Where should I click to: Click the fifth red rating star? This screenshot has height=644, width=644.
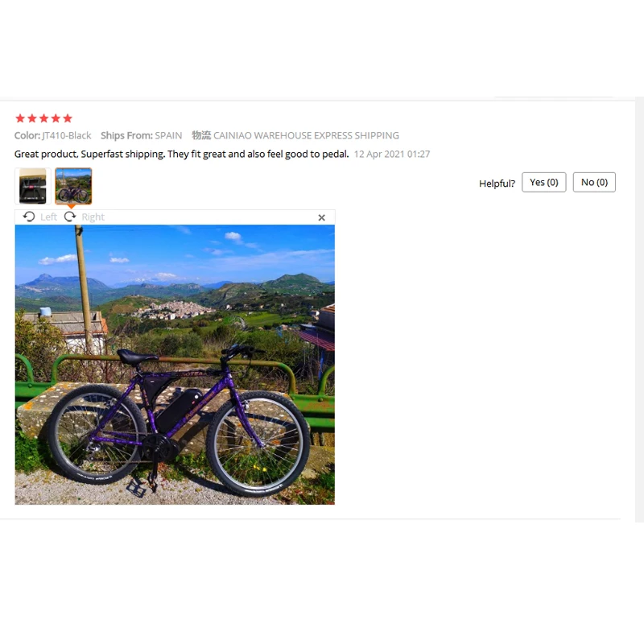pos(68,118)
